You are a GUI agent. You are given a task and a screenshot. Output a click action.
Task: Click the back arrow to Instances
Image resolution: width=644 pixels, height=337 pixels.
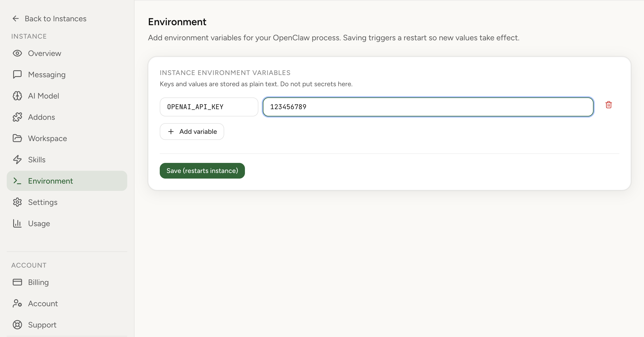click(16, 18)
